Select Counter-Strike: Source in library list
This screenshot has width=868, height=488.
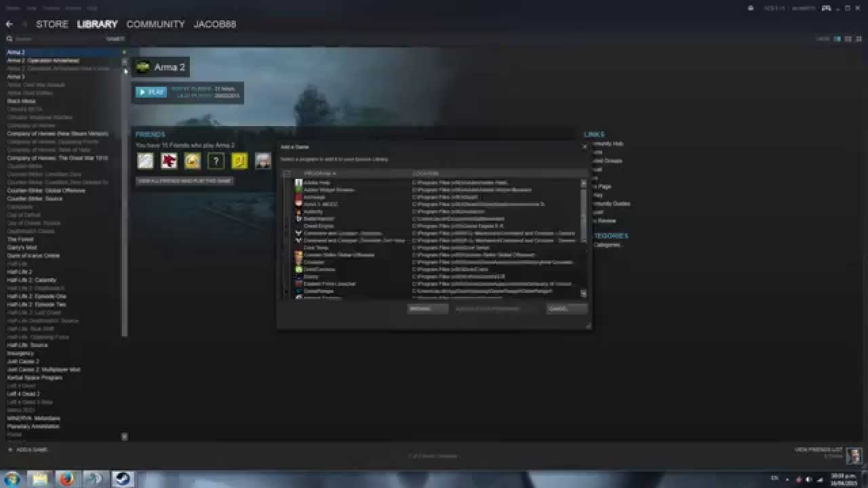click(x=35, y=199)
